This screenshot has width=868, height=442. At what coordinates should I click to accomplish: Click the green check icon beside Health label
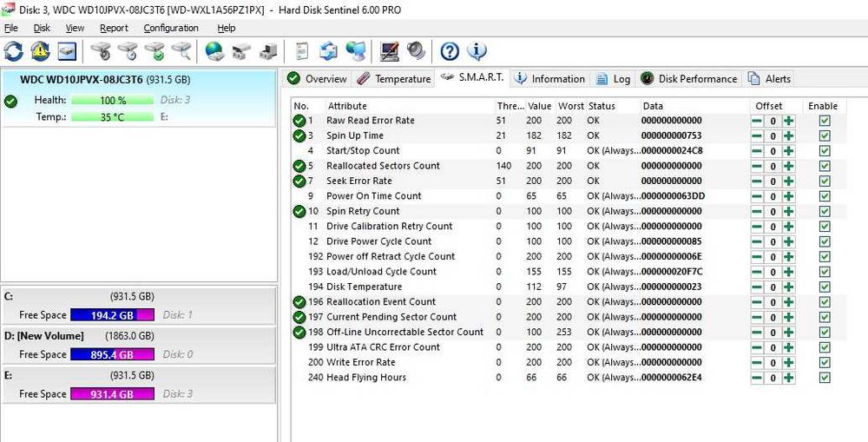(x=10, y=102)
